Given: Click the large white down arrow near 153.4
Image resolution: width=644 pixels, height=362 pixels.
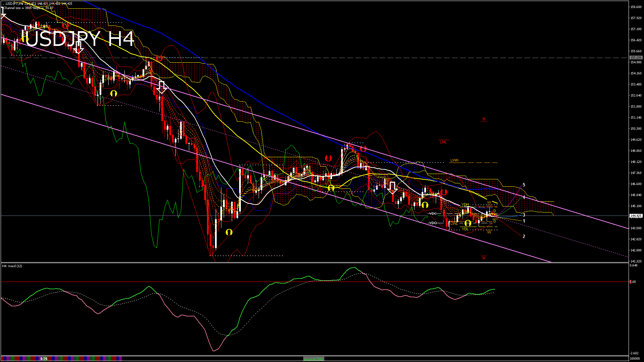Looking at the screenshot, I should click(162, 87).
